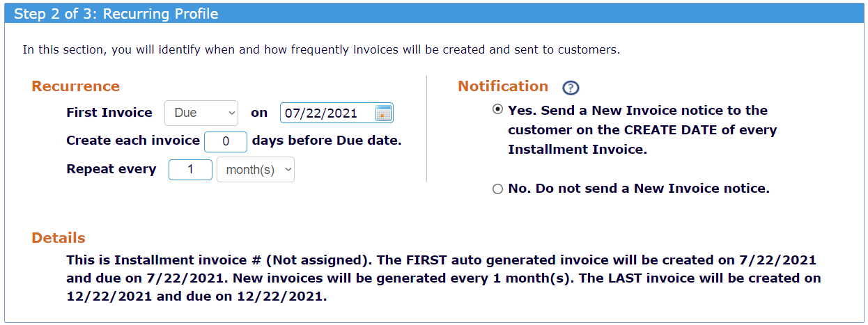The width and height of the screenshot is (868, 325).
Task: Expand the month(s) interval dropdown
Action: point(256,170)
